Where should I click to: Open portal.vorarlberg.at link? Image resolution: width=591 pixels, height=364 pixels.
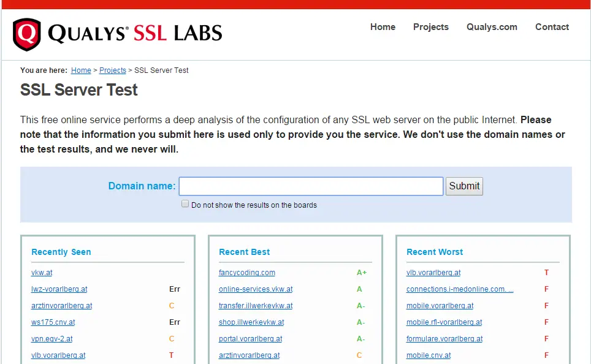click(250, 339)
